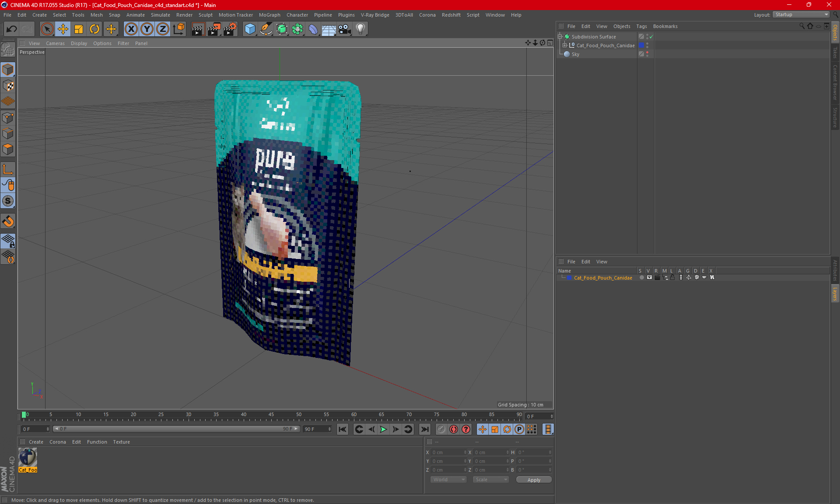The width and height of the screenshot is (840, 504).
Task: Go to end of animation
Action: tap(424, 429)
